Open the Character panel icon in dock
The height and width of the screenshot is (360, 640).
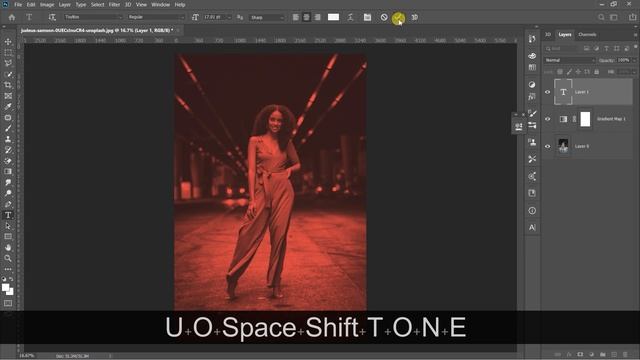[532, 227]
